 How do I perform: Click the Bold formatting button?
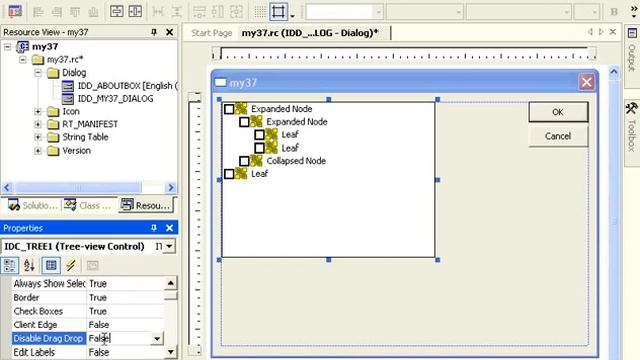coord(614,12)
